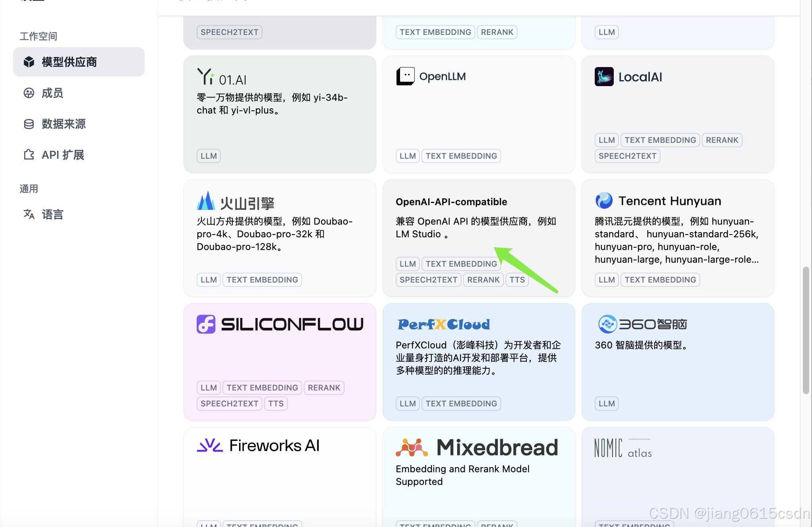Click the 数据来源 database icon
Screen dimensions: 812x527
[29, 124]
